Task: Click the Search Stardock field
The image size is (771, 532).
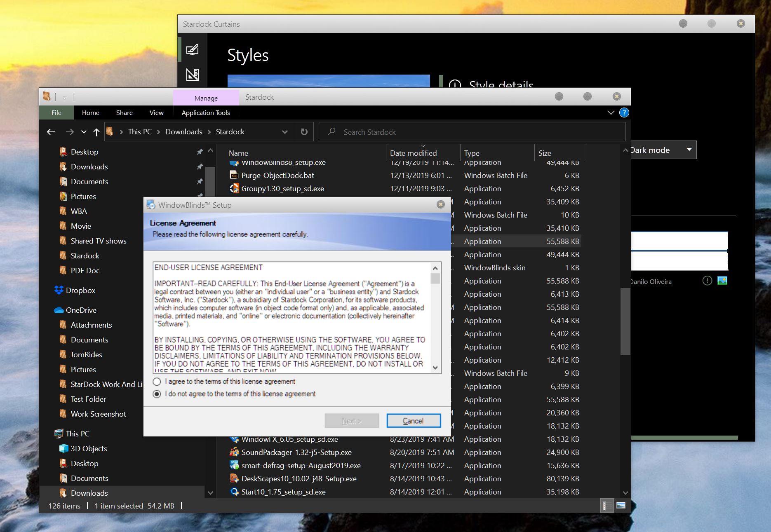Action: tap(474, 132)
